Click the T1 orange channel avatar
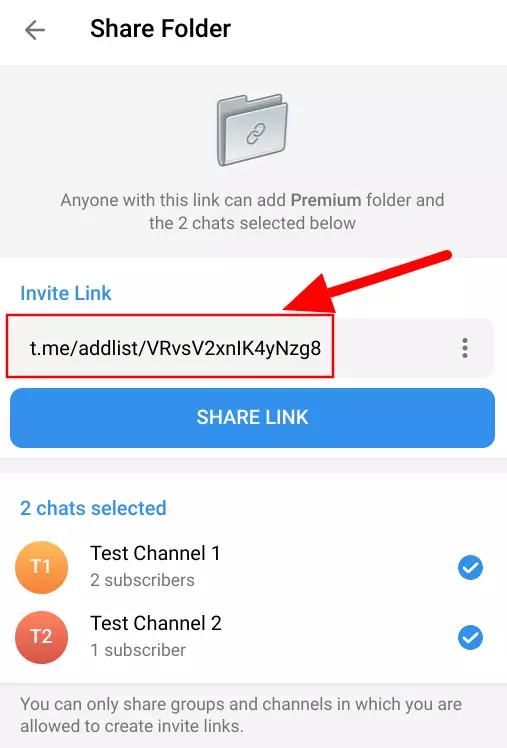Screen dimensions: 507x748 41,567
